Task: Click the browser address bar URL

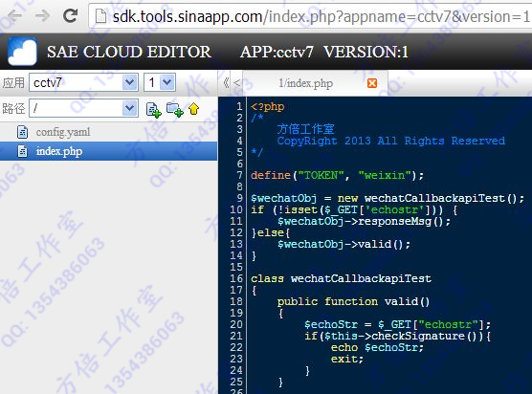Action: 321,16
